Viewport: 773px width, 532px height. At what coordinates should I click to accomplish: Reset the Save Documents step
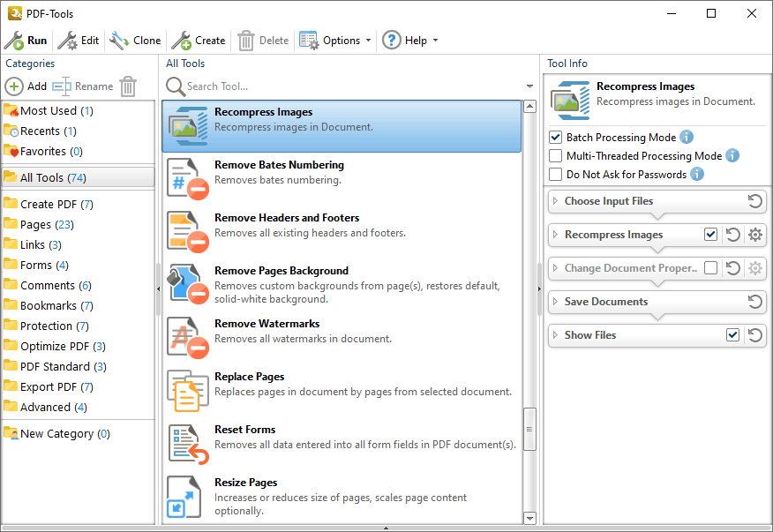tap(754, 302)
